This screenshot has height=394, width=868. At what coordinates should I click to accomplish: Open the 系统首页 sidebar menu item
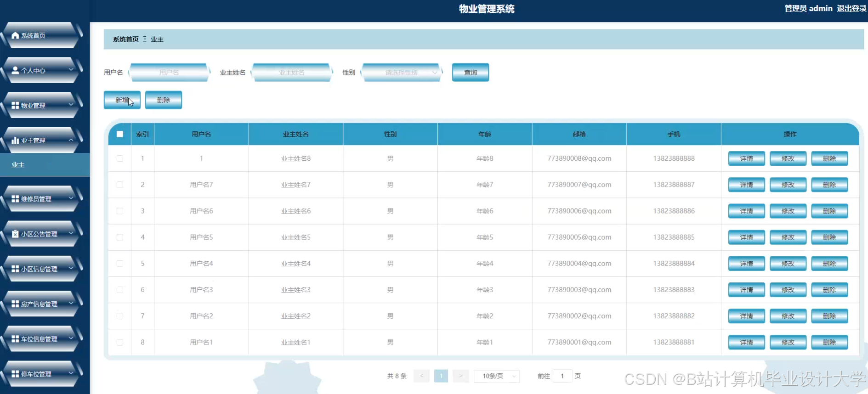[41, 35]
